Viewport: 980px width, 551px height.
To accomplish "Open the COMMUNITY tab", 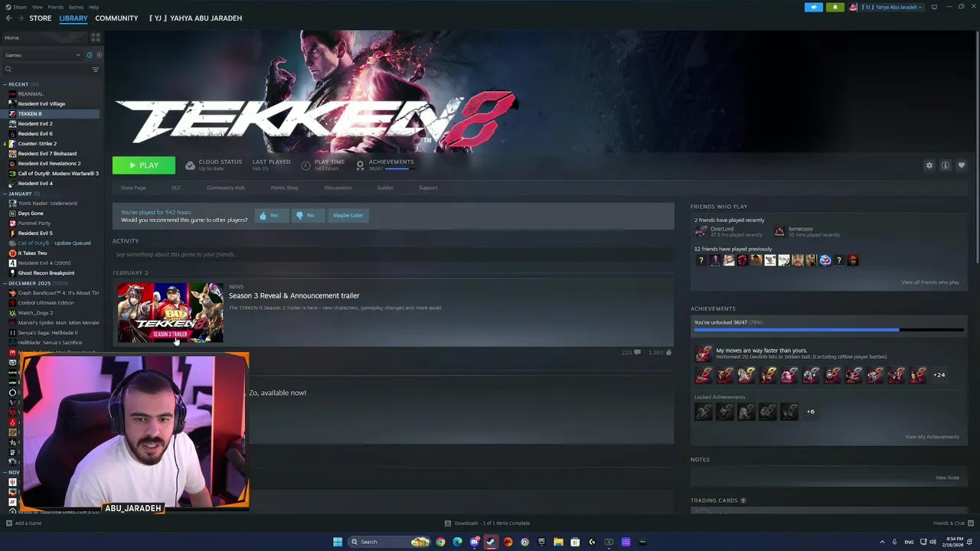I will coord(116,18).
